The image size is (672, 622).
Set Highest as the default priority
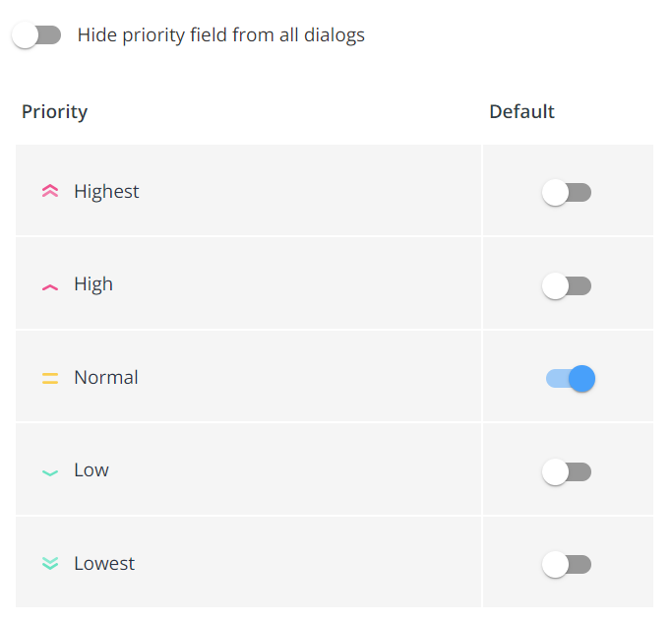point(567,193)
